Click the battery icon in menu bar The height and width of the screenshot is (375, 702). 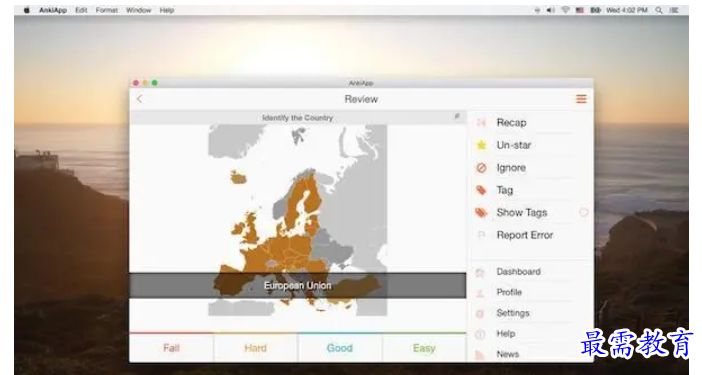point(595,10)
